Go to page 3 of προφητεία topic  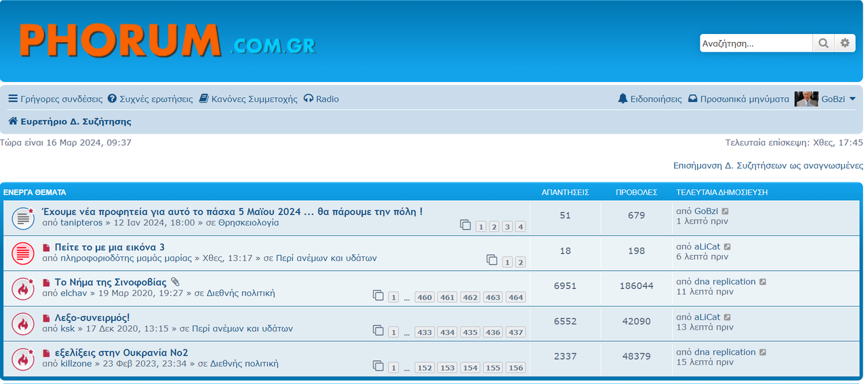507,227
